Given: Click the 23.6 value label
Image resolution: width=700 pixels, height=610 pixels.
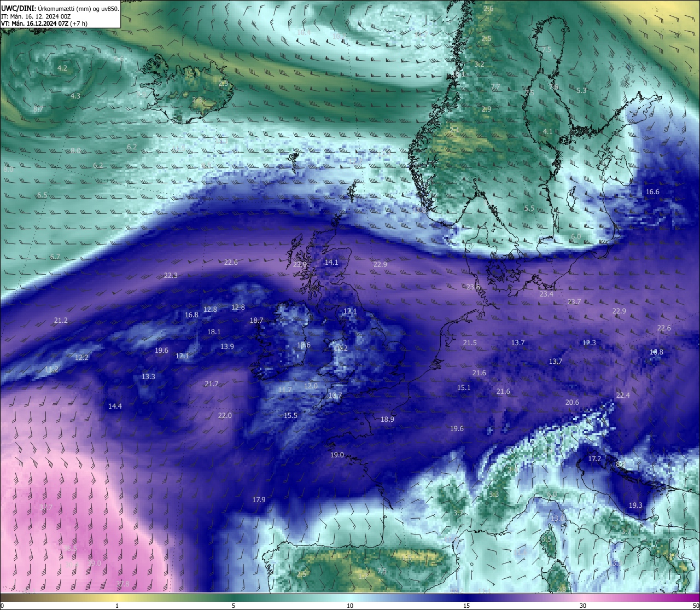Looking at the screenshot, I should click(473, 287).
